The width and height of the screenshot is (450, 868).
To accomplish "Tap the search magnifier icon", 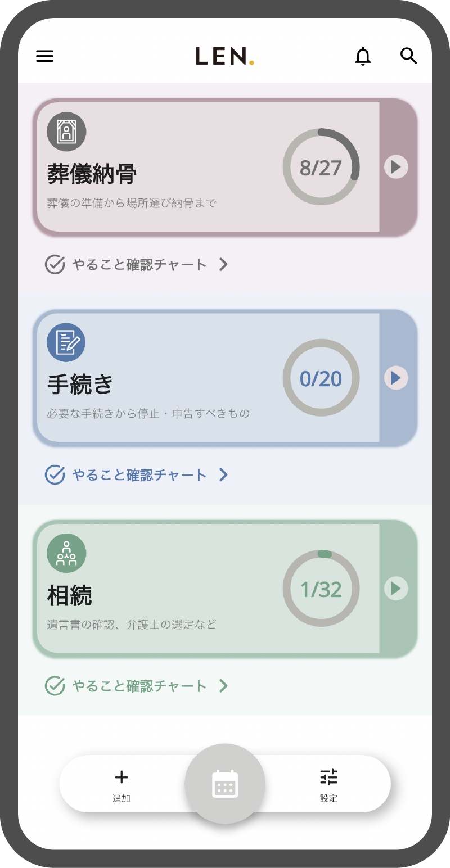I will (408, 56).
